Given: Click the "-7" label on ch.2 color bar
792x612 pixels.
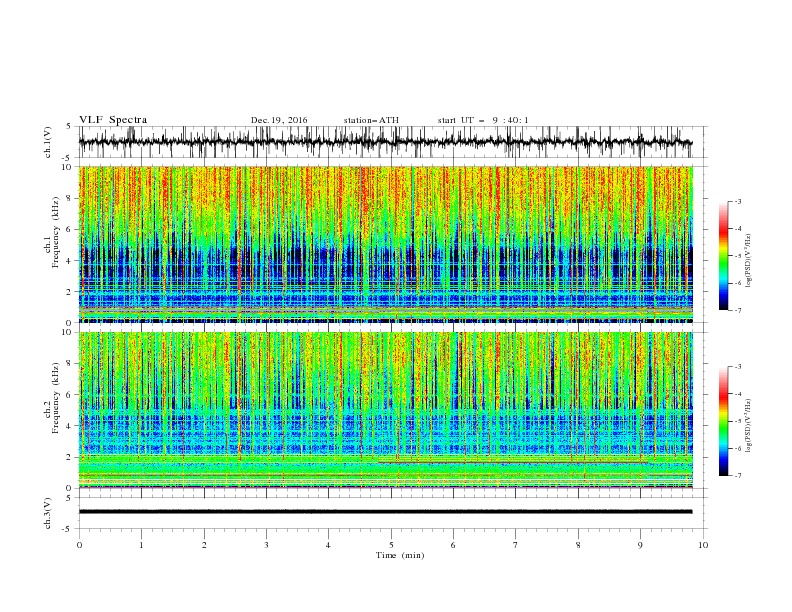Looking at the screenshot, I should tap(738, 475).
